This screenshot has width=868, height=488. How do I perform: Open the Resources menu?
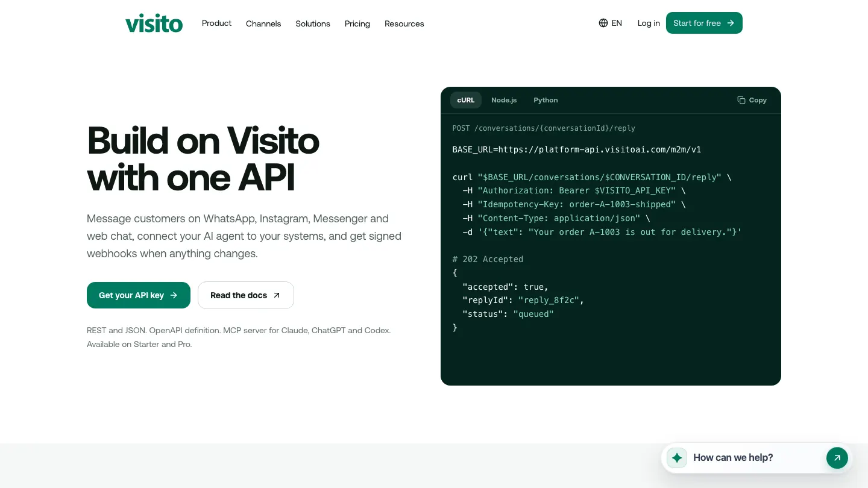(404, 23)
